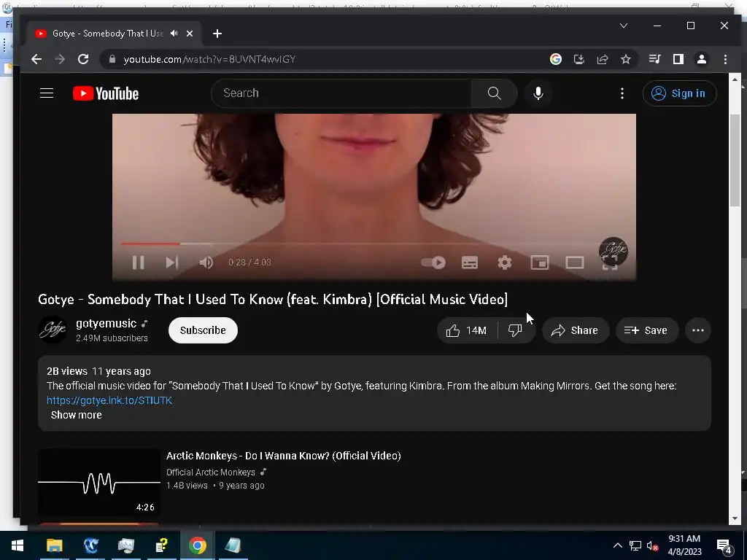Viewport: 747px width, 560px height.
Task: Switch to Chrome taskbar icon
Action: tap(197, 545)
